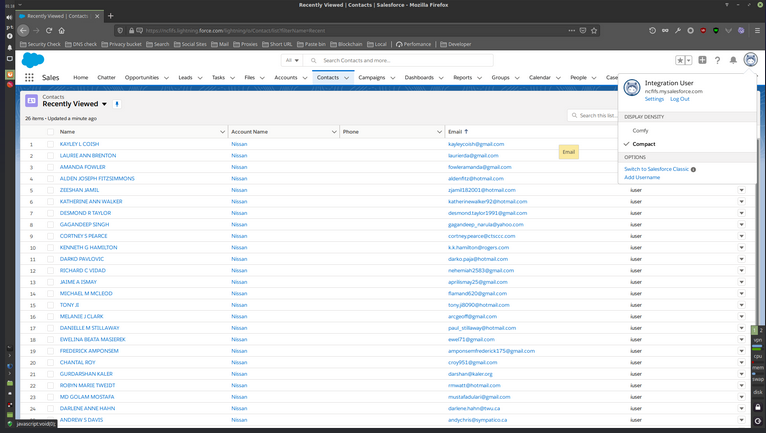The height and width of the screenshot is (433, 766).
Task: Click the search magnifier in global search
Action: tap(314, 61)
